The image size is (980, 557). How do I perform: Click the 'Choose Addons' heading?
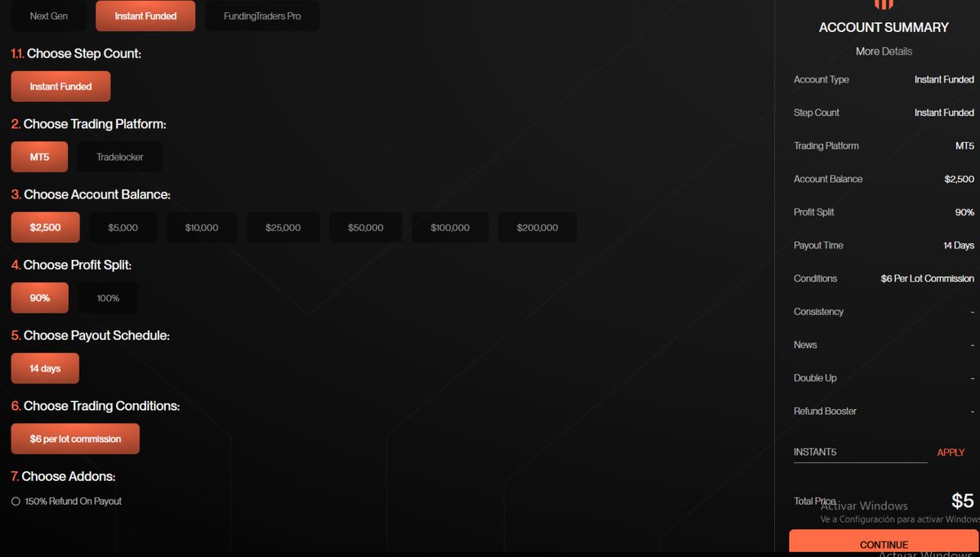[63, 476]
